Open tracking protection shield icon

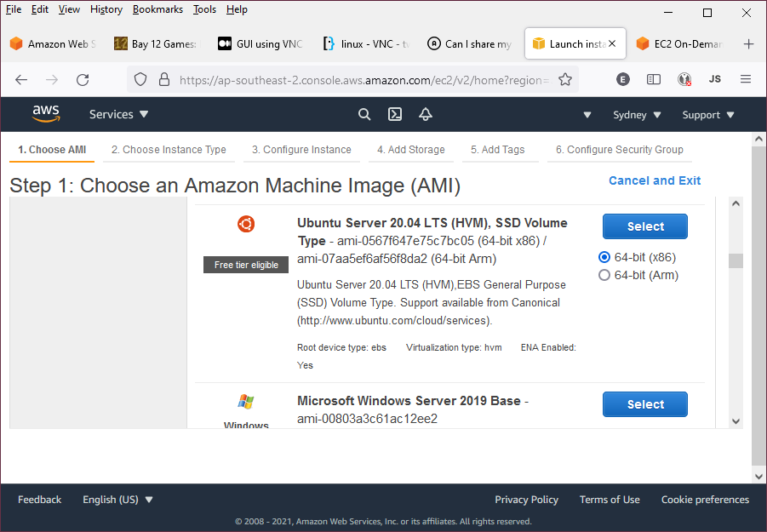(140, 79)
